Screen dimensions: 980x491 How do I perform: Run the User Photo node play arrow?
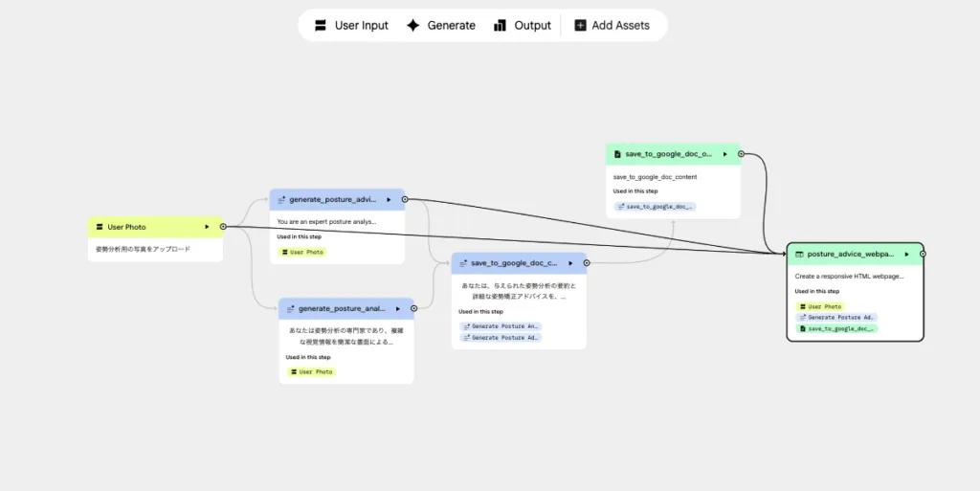tap(207, 227)
